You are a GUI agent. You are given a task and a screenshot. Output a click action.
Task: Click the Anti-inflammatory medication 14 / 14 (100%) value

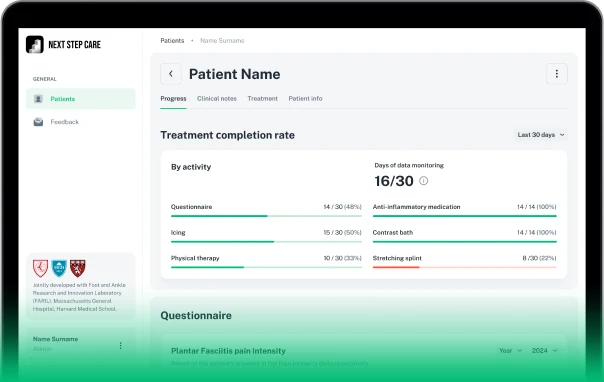click(x=537, y=207)
